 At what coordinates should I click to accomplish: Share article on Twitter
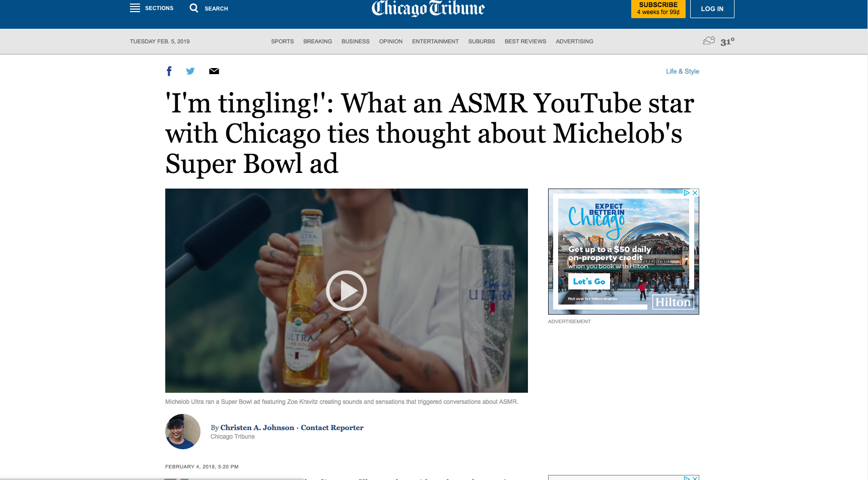[x=190, y=71]
